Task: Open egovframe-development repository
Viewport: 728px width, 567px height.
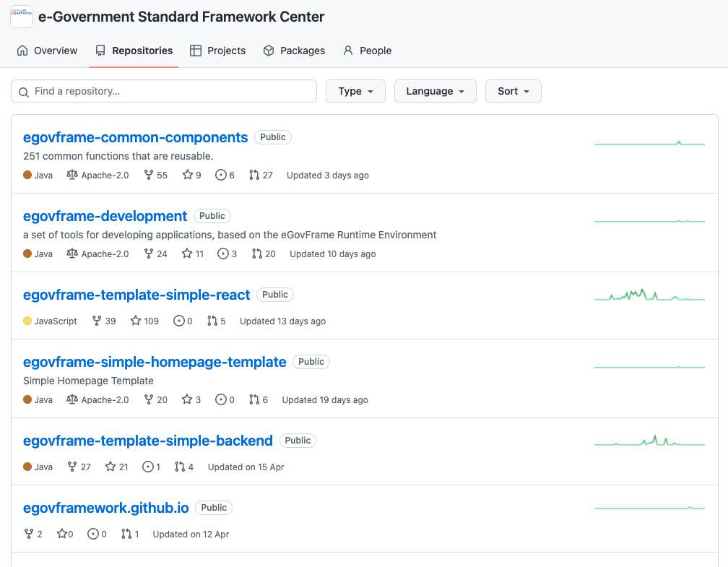Action: (x=105, y=216)
